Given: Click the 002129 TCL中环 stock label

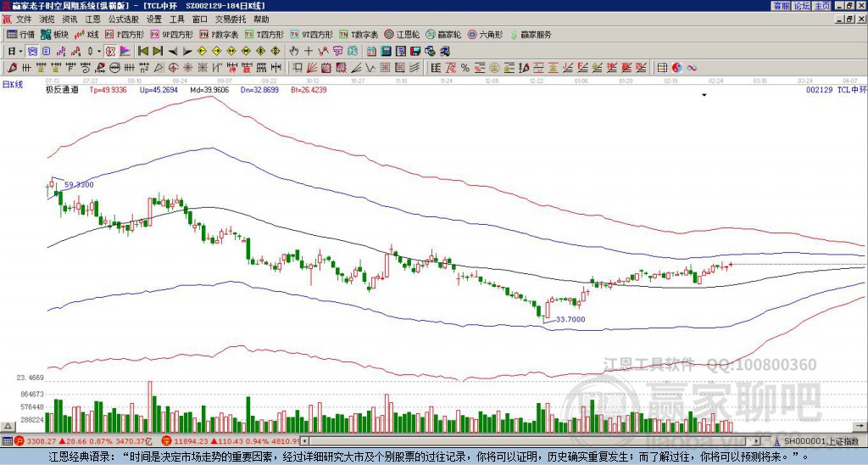Looking at the screenshot, I should 837,89.
